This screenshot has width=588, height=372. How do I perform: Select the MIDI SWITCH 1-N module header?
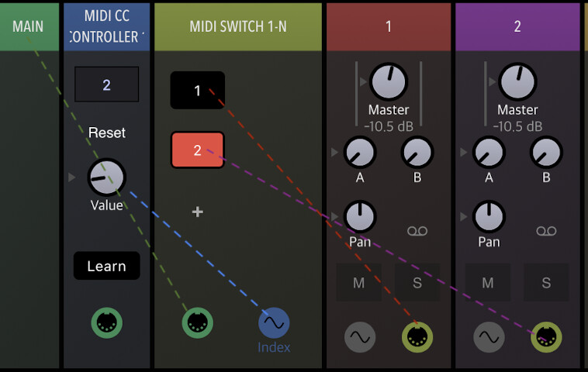coord(238,26)
